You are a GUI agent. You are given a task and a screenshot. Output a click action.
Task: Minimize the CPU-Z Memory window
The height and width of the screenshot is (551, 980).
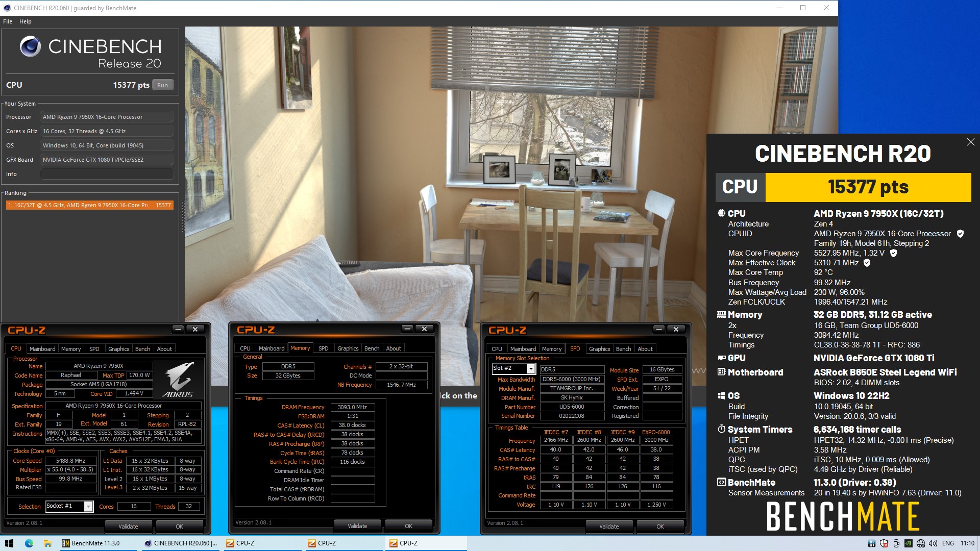[407, 329]
